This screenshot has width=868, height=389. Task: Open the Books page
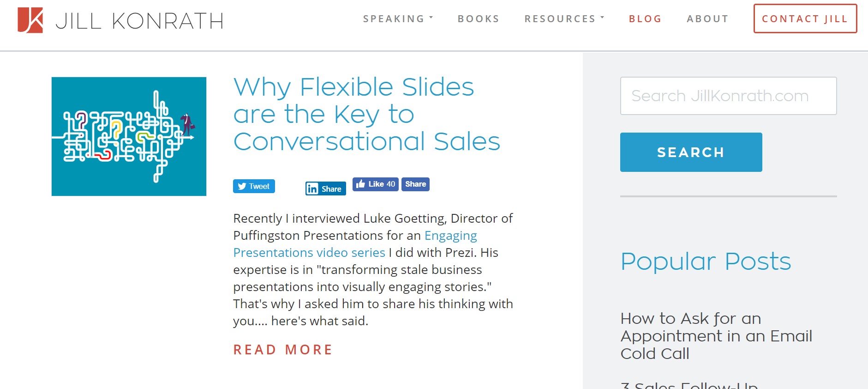(479, 19)
